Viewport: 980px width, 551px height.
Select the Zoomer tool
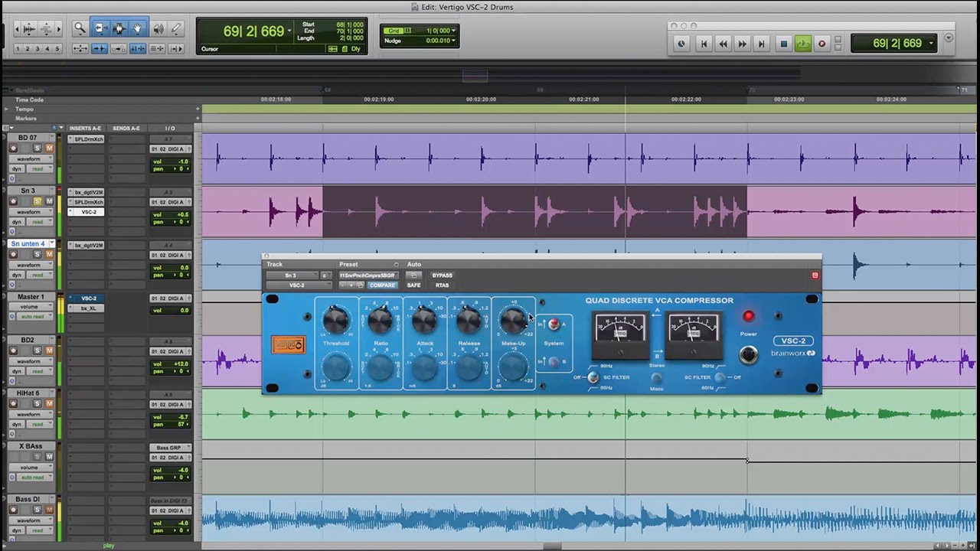[x=80, y=29]
